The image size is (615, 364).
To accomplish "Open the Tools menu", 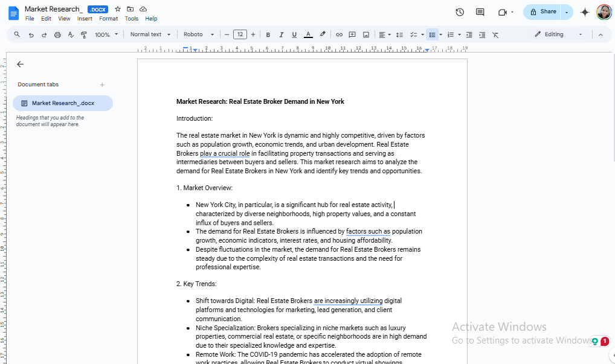I will tap(131, 19).
